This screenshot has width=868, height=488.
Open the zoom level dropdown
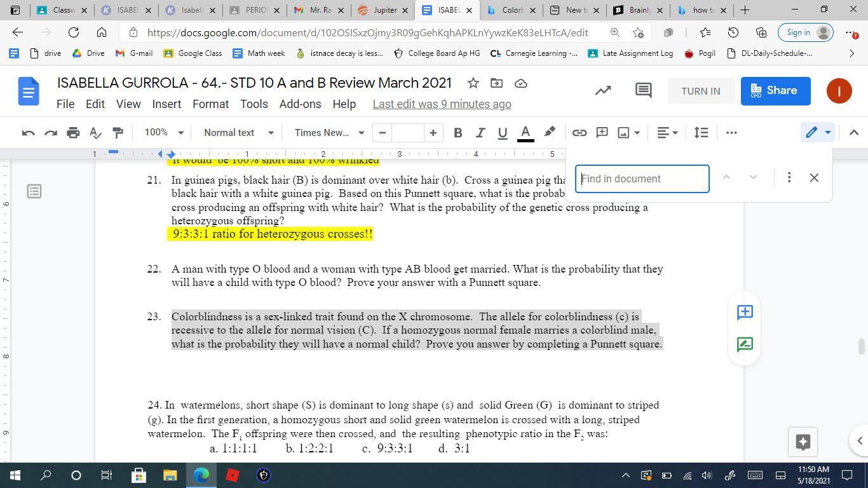[x=164, y=132]
